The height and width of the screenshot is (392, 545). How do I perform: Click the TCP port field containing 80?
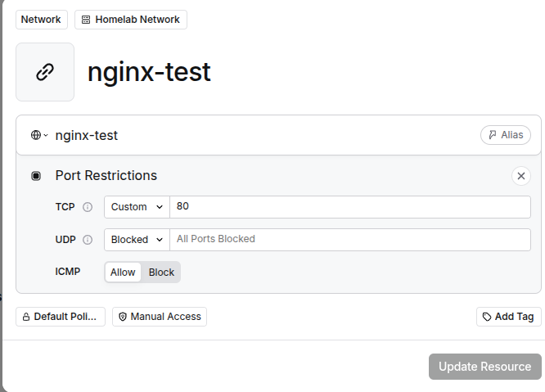(x=349, y=207)
